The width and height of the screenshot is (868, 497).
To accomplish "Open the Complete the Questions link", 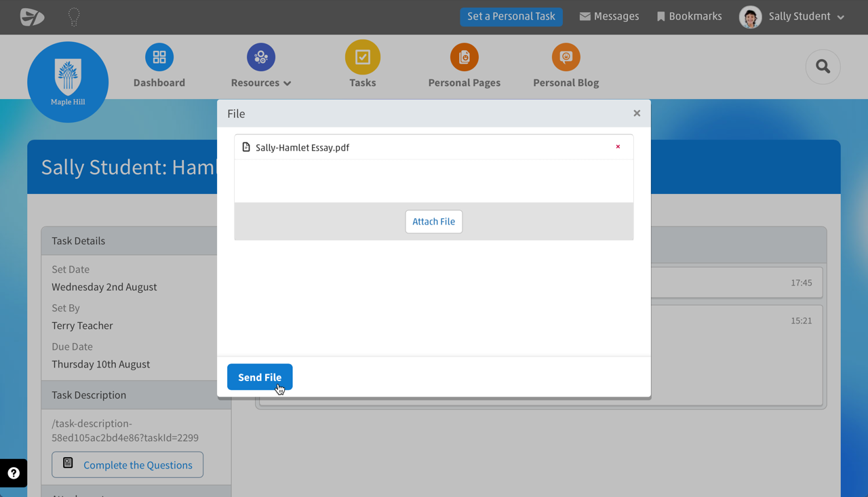I will (127, 464).
